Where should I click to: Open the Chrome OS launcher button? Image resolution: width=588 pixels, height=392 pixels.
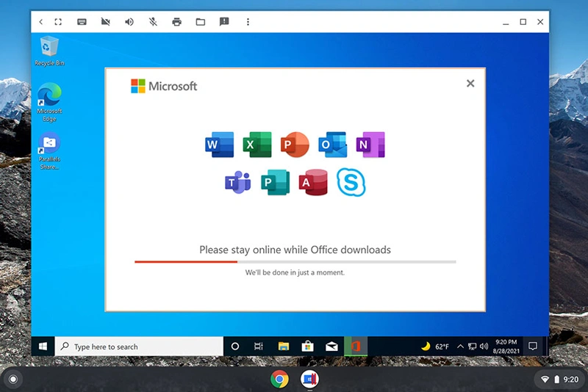point(13,380)
